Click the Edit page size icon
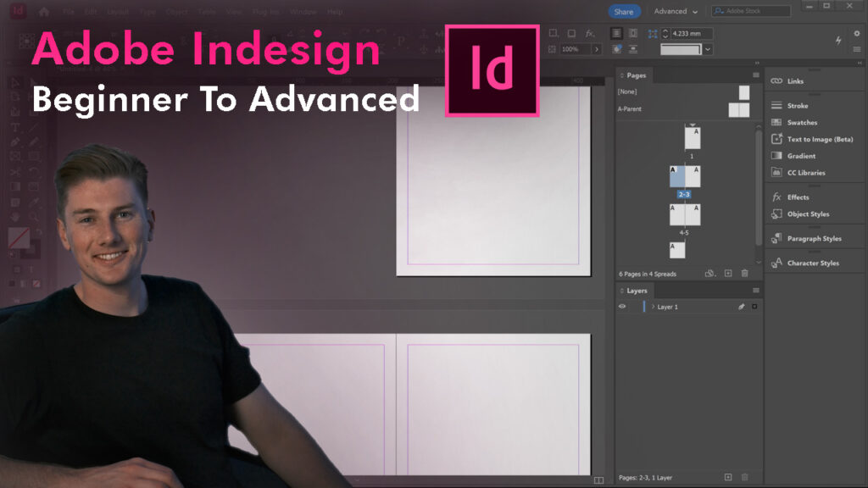 click(x=709, y=274)
